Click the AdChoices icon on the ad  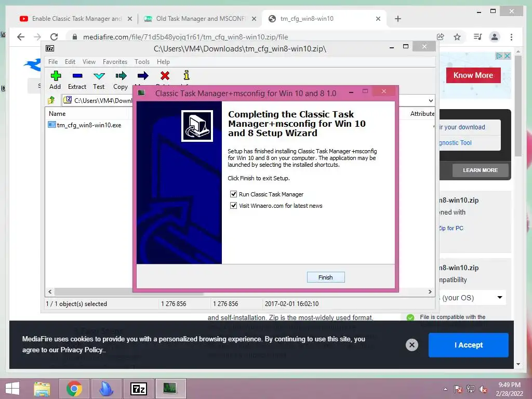coord(499,56)
